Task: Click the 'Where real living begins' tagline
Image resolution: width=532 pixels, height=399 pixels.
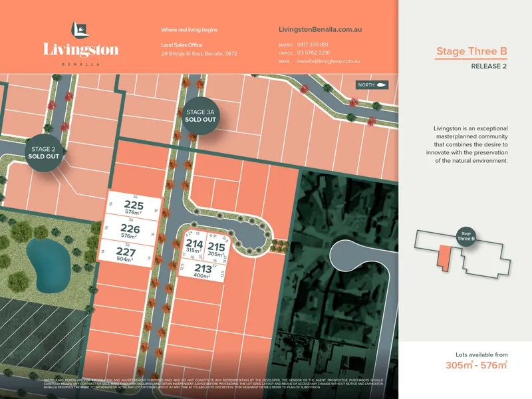Action: 190,30
